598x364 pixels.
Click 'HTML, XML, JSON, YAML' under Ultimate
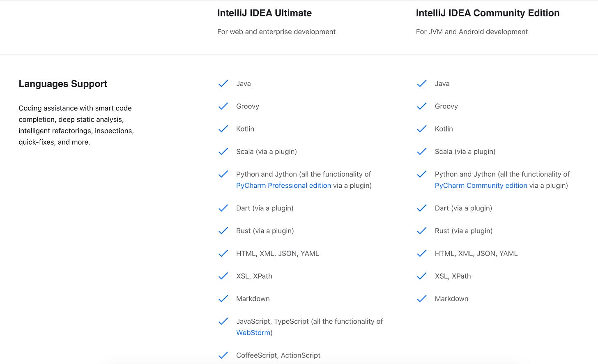point(278,253)
